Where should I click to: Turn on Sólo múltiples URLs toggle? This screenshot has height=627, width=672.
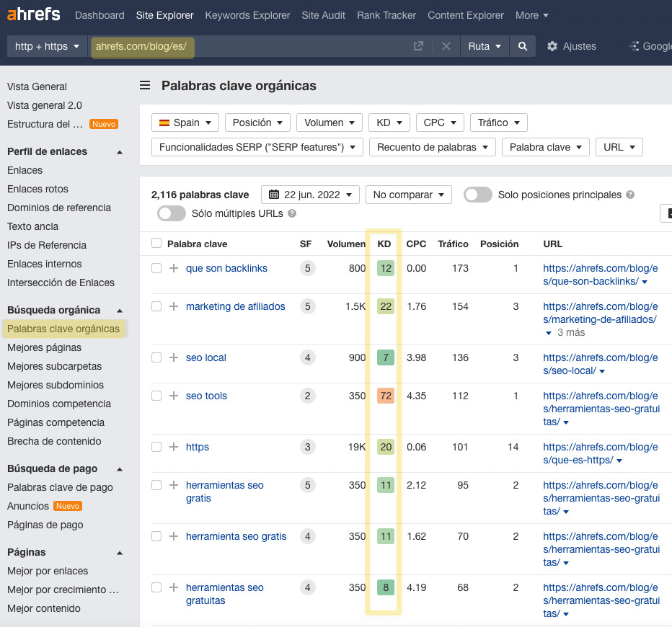172,213
